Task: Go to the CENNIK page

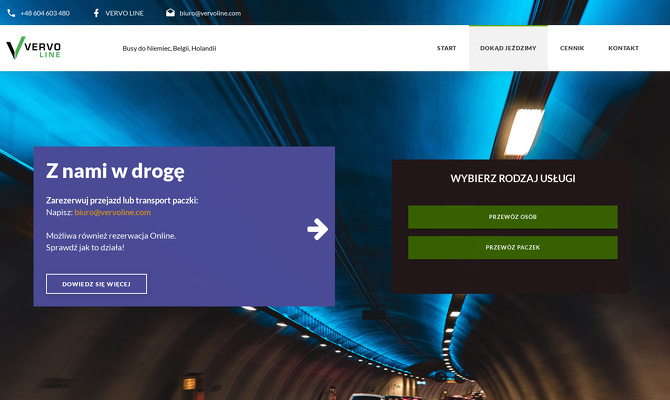Action: tap(572, 48)
